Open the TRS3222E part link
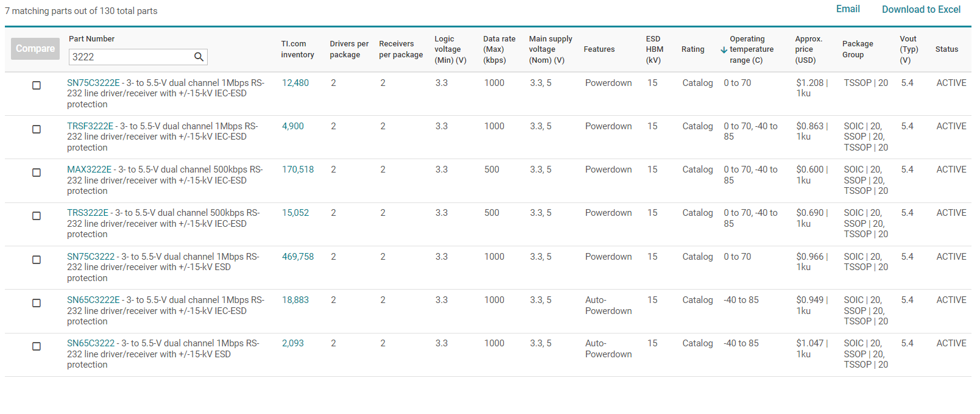The image size is (980, 414). 88,213
